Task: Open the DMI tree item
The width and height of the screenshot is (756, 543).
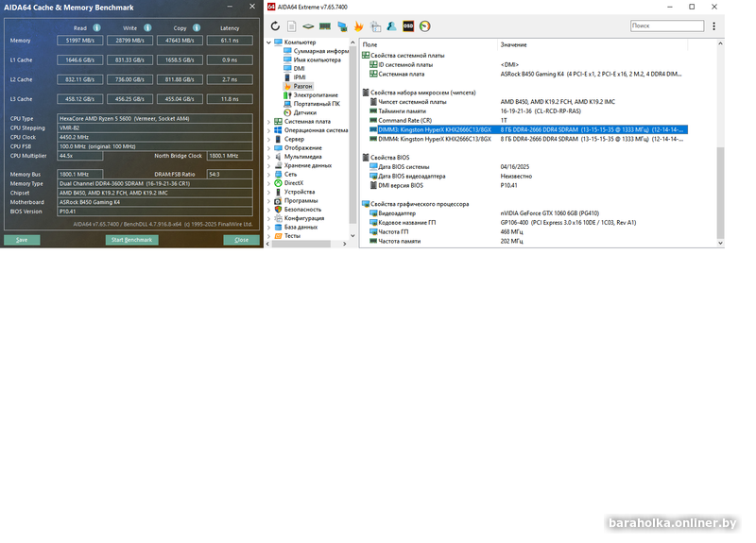Action: [295, 68]
